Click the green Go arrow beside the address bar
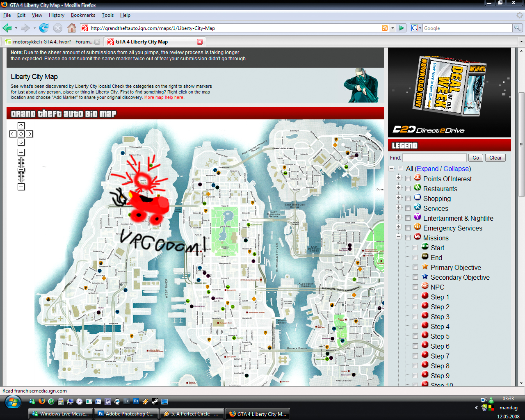525x420 pixels. point(402,28)
